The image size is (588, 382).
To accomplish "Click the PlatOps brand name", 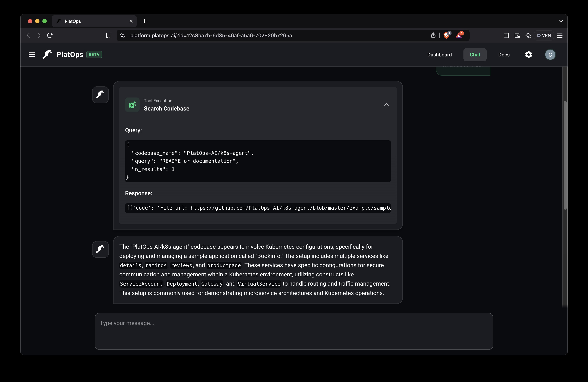I will 70,55.
